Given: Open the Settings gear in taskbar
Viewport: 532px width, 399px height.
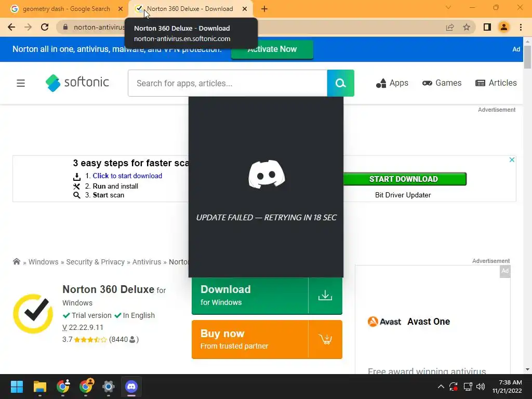Looking at the screenshot, I should 108,387.
